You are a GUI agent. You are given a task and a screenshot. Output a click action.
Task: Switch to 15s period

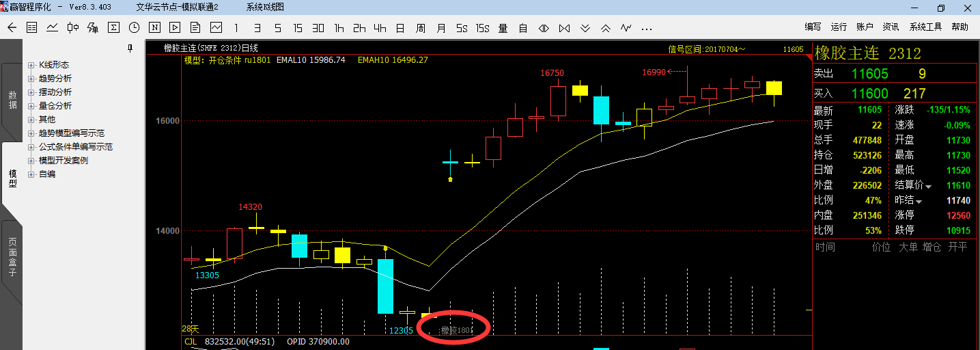(483, 28)
